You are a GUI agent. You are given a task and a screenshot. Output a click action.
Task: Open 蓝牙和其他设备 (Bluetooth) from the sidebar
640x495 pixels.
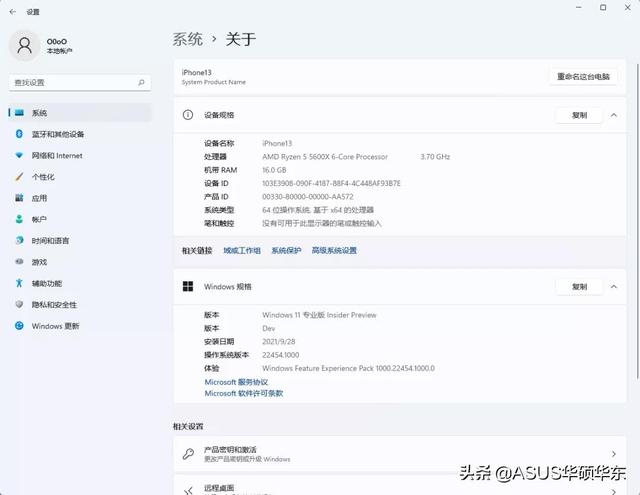click(x=80, y=134)
